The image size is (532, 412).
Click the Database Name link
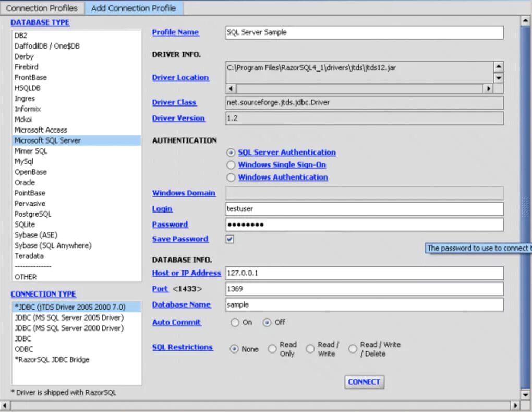181,304
